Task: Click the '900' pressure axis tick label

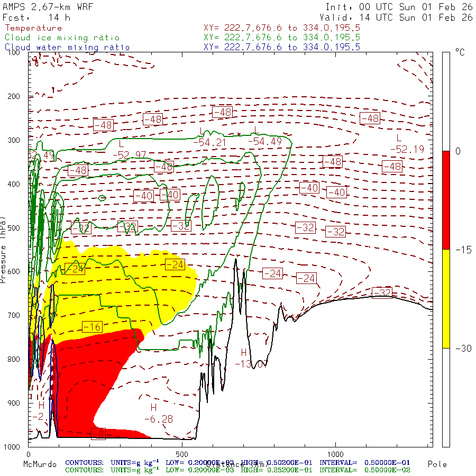Action: click(x=13, y=403)
